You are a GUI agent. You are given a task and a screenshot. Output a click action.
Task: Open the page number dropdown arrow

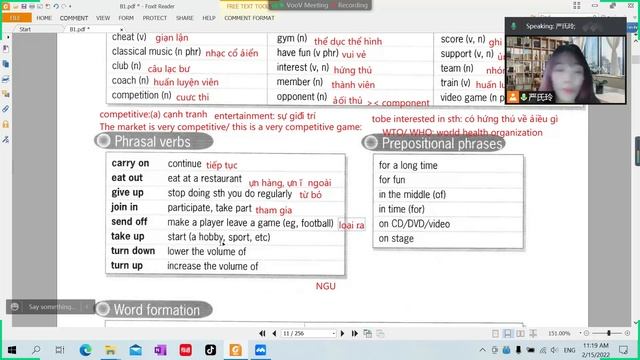point(333,333)
